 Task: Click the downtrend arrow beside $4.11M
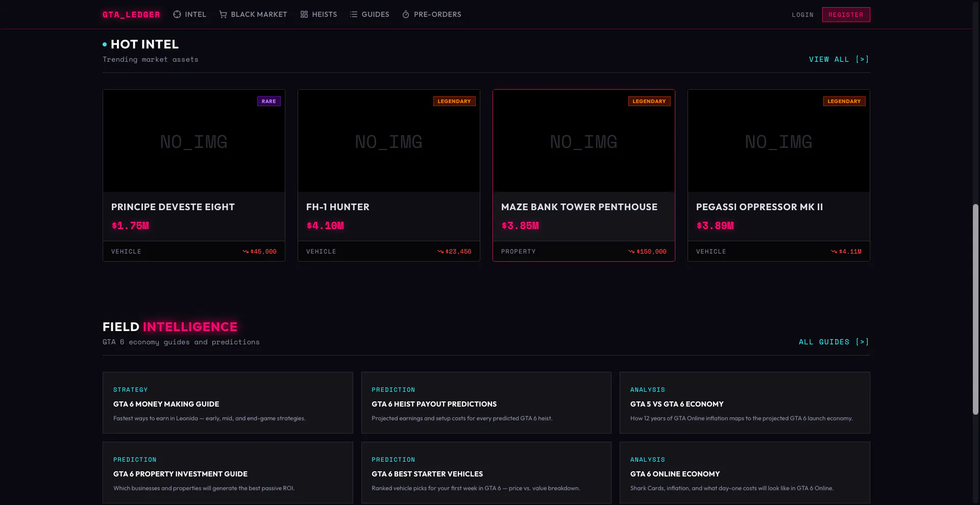834,251
